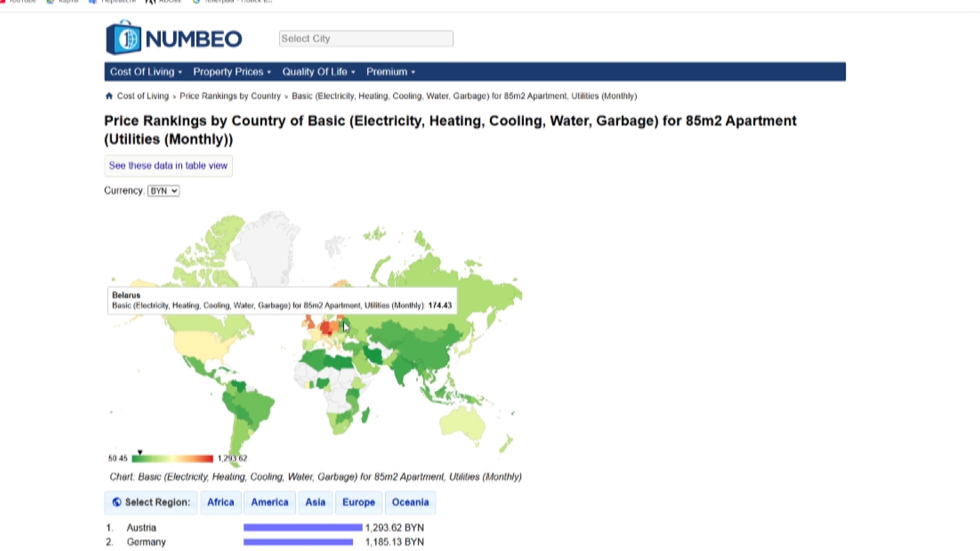Follow the Price Rankings by Country breadcrumb
The width and height of the screenshot is (980, 551).
click(x=230, y=96)
